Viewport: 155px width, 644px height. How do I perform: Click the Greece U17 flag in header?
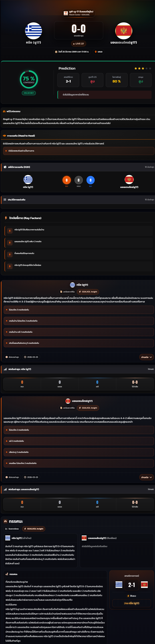[x=33, y=31]
